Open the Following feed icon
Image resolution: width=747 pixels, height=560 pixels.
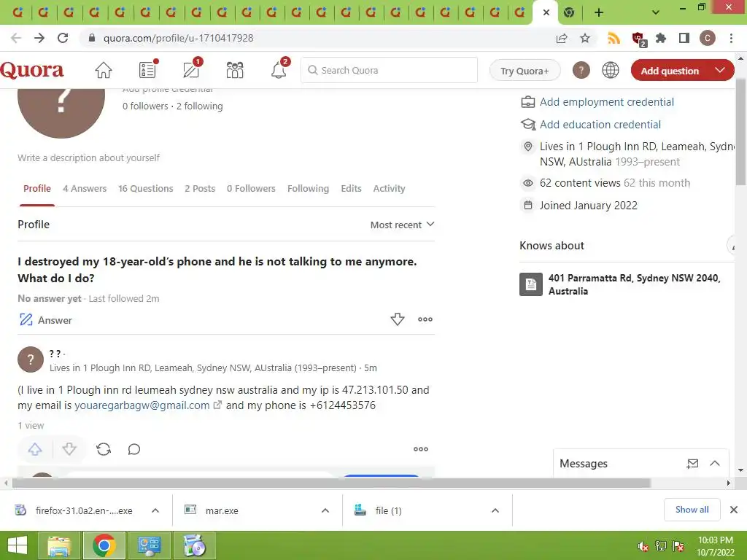coord(147,69)
